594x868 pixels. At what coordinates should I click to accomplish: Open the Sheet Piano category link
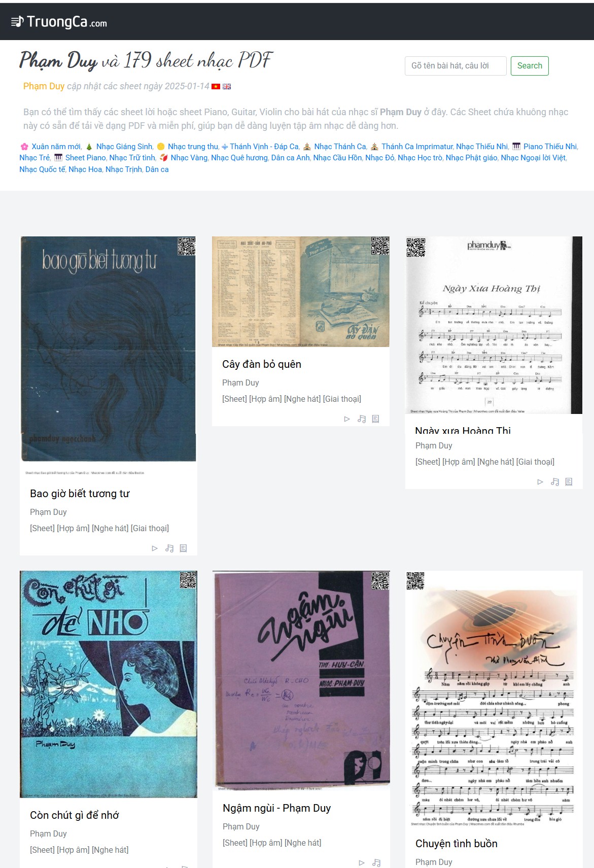point(85,158)
